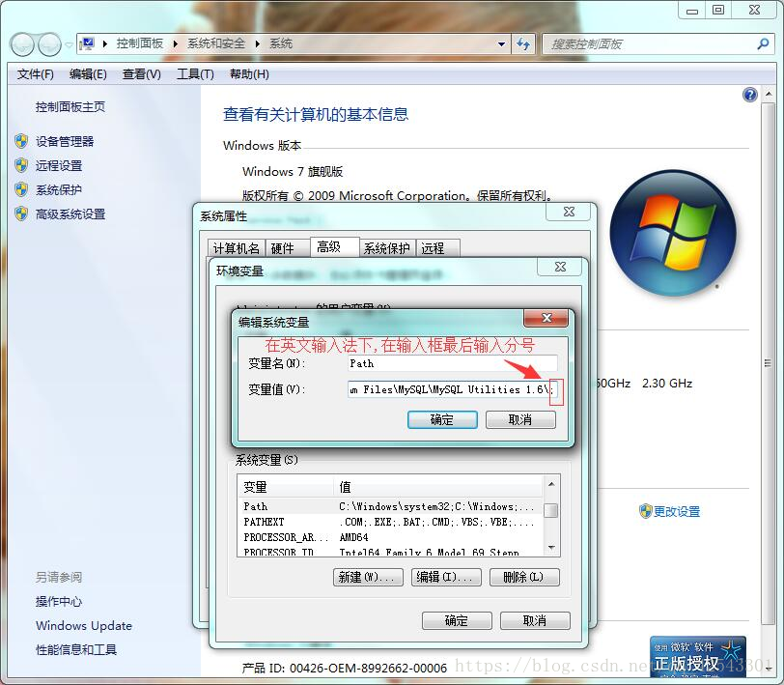
Task: Click the blue help question mark icon
Action: pyautogui.click(x=749, y=95)
